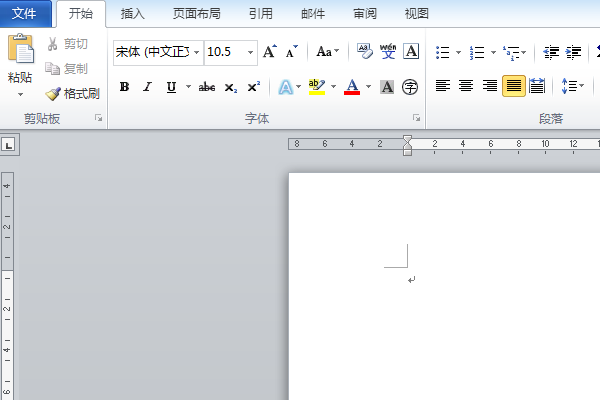Click the Enclosed Character 字 icon
Screen dimensions: 600x400
[410, 87]
